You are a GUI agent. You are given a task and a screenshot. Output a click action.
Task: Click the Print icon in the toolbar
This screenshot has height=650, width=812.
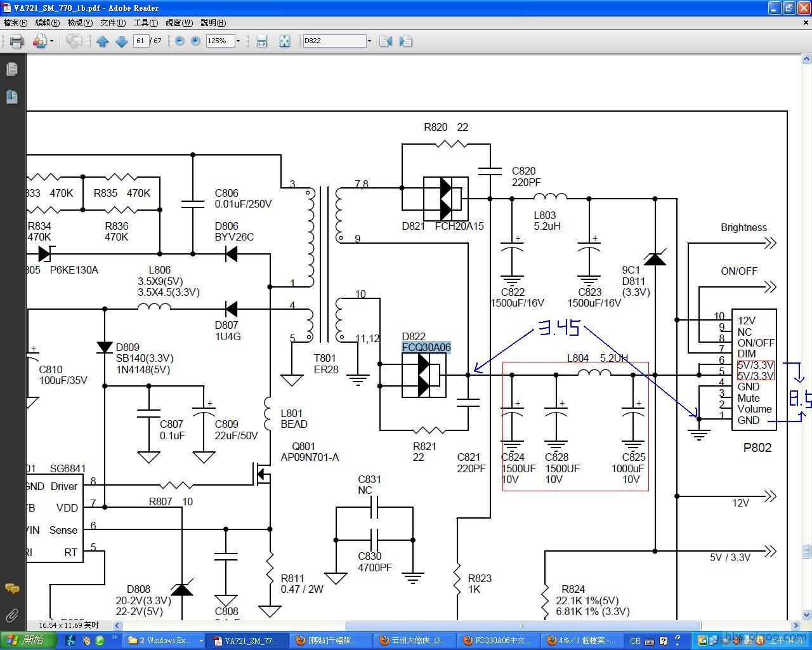click(x=17, y=41)
